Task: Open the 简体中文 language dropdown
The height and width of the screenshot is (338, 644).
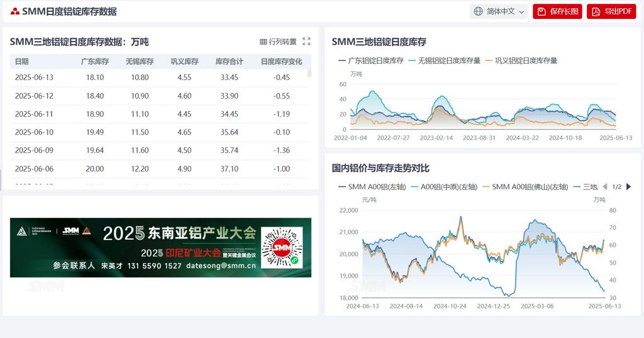Action: pos(499,11)
